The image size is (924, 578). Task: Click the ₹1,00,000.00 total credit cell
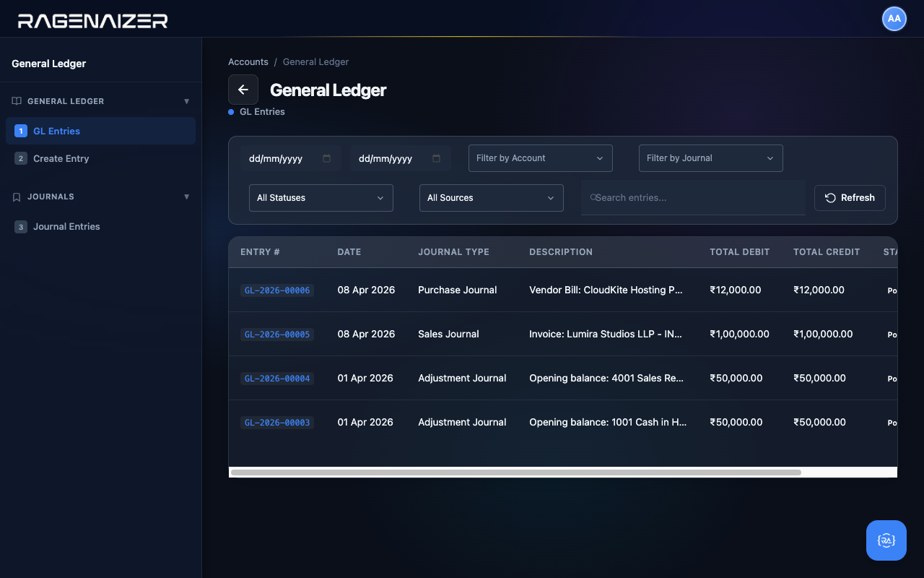[823, 334]
